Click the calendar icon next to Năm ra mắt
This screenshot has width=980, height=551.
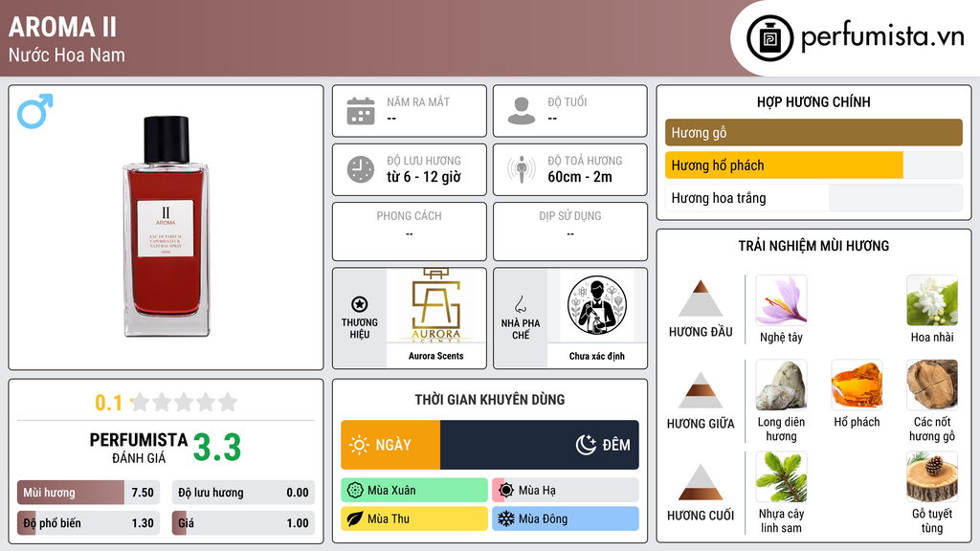(x=361, y=111)
